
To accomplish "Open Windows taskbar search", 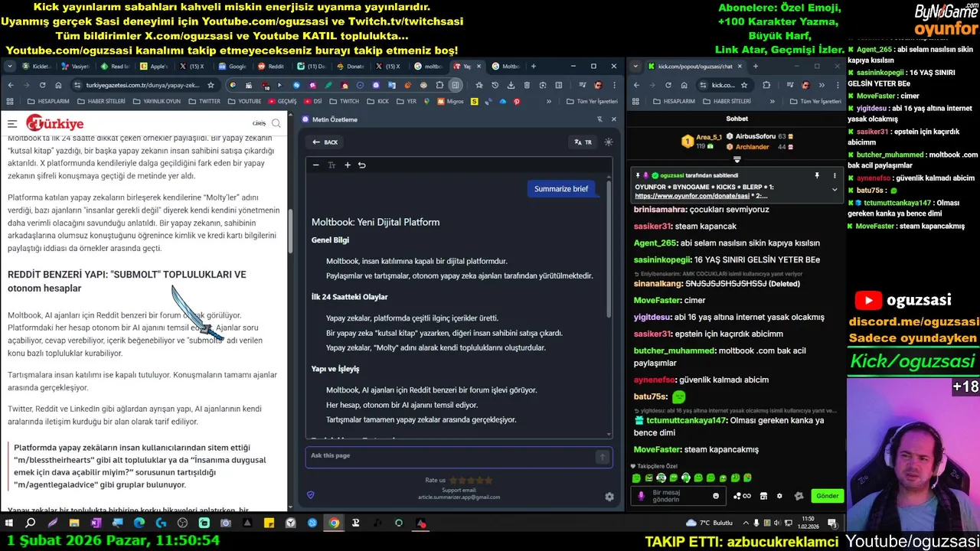I will click(31, 523).
